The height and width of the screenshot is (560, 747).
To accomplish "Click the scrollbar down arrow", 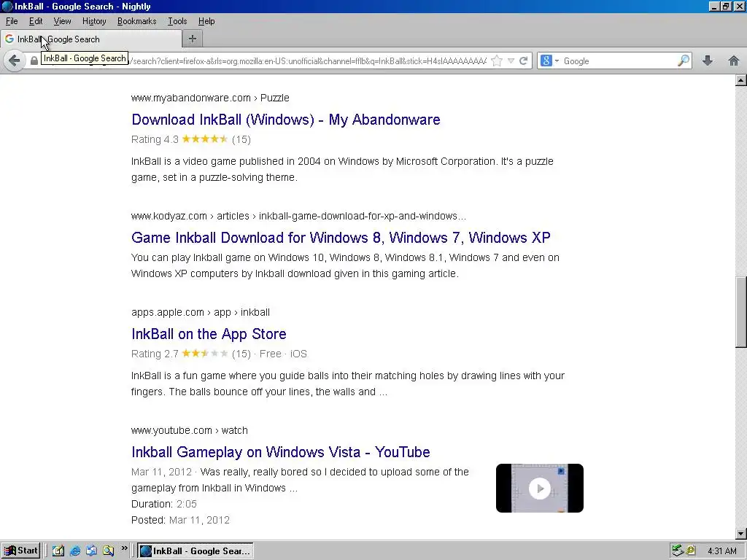I will click(x=741, y=533).
